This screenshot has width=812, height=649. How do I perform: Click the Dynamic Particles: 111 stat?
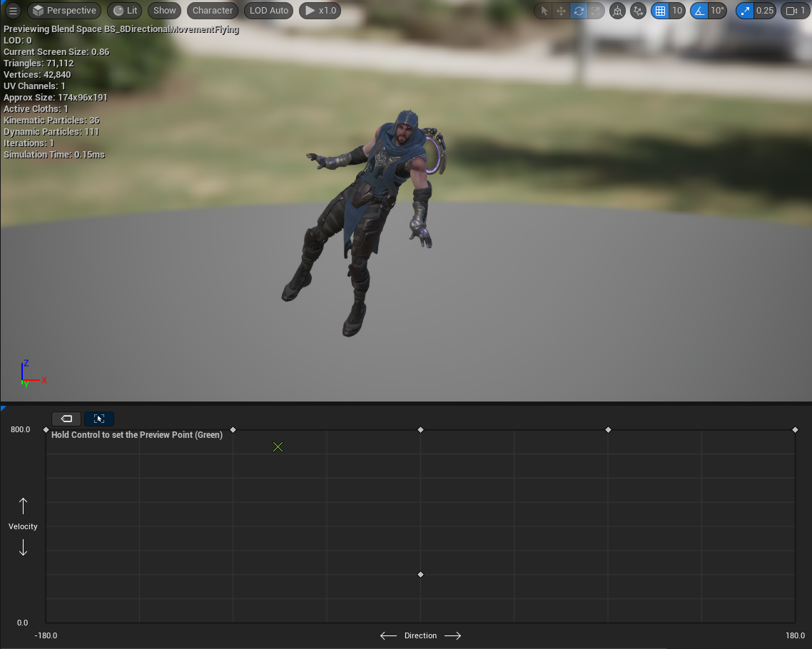(x=51, y=131)
